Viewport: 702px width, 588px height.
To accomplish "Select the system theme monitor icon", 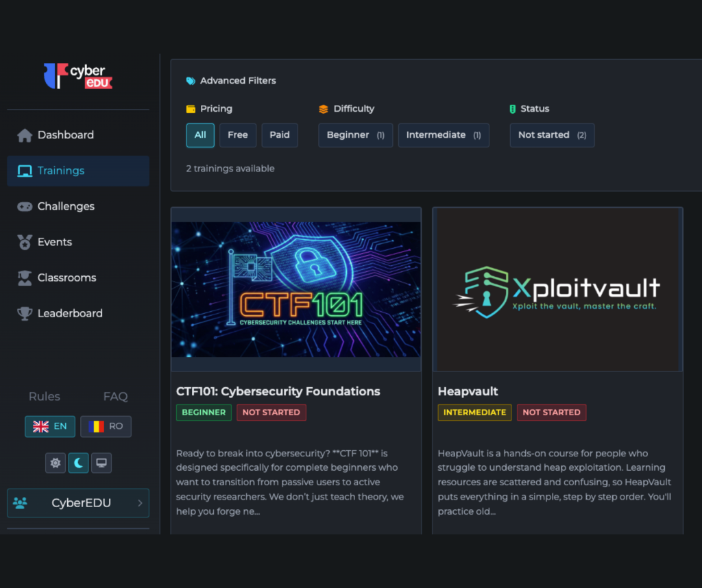I will click(x=101, y=463).
